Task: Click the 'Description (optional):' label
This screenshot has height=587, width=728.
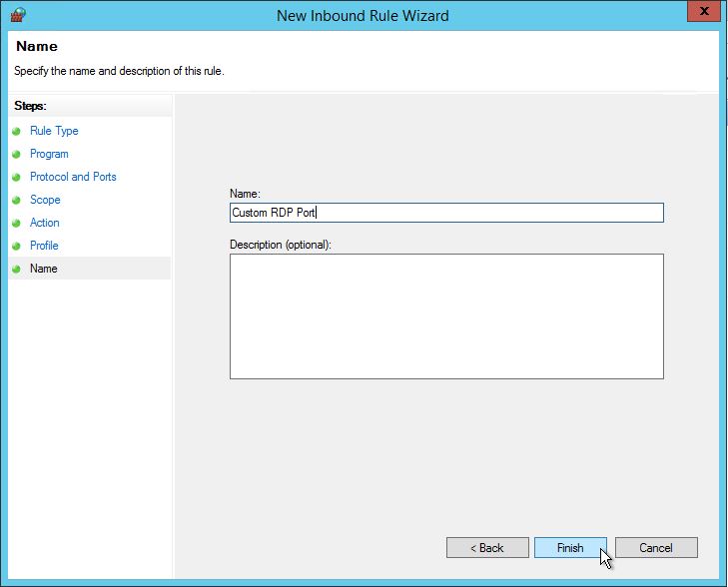Action: pos(281,245)
